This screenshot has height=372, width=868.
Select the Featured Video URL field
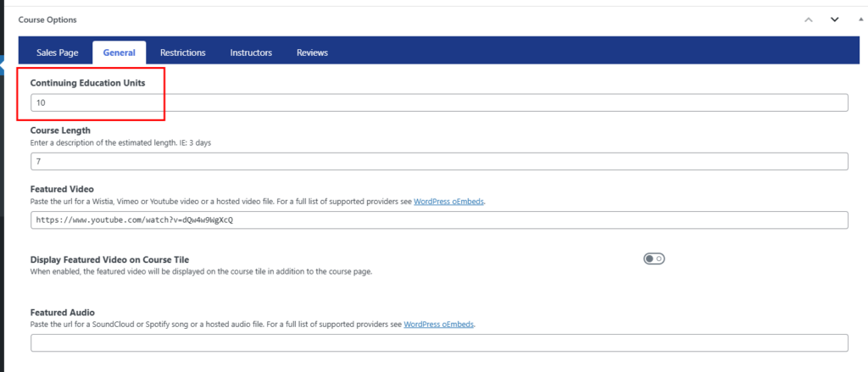point(439,219)
